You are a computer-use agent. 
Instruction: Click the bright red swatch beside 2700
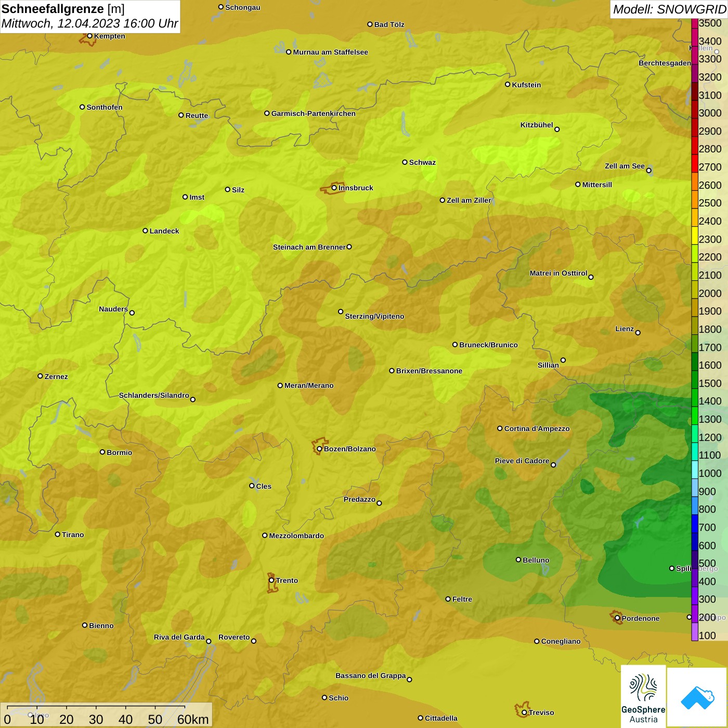point(695,163)
